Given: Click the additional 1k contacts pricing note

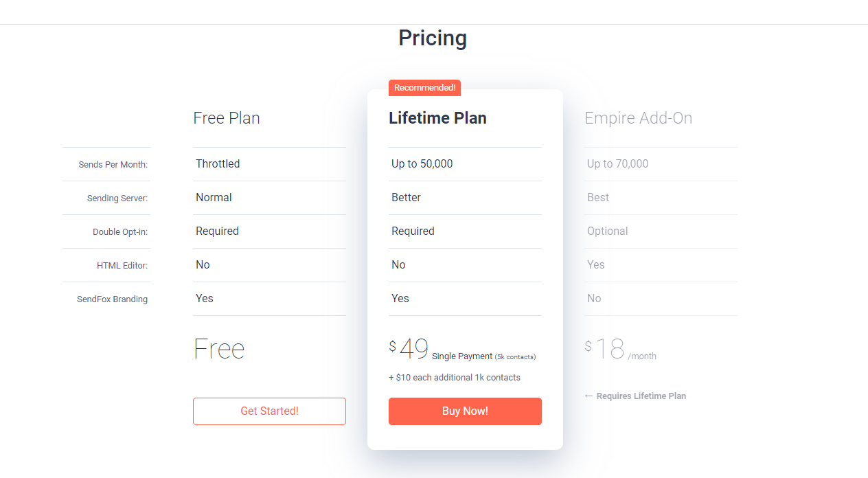Looking at the screenshot, I should coord(455,377).
